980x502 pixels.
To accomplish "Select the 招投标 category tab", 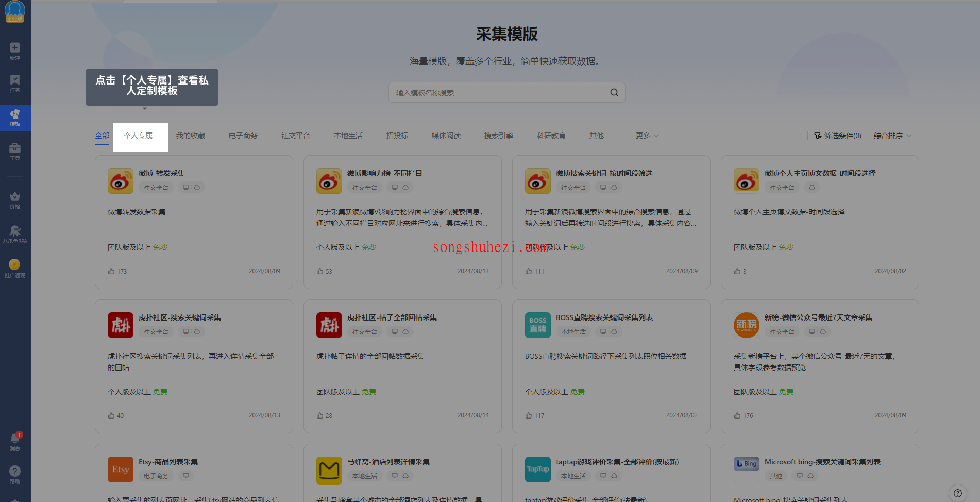I will 397,136.
